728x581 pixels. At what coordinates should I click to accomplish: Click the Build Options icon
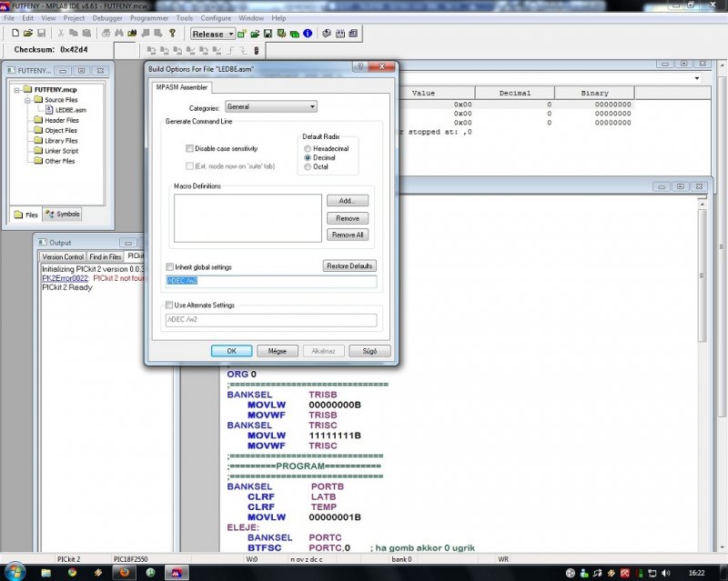coord(281,34)
